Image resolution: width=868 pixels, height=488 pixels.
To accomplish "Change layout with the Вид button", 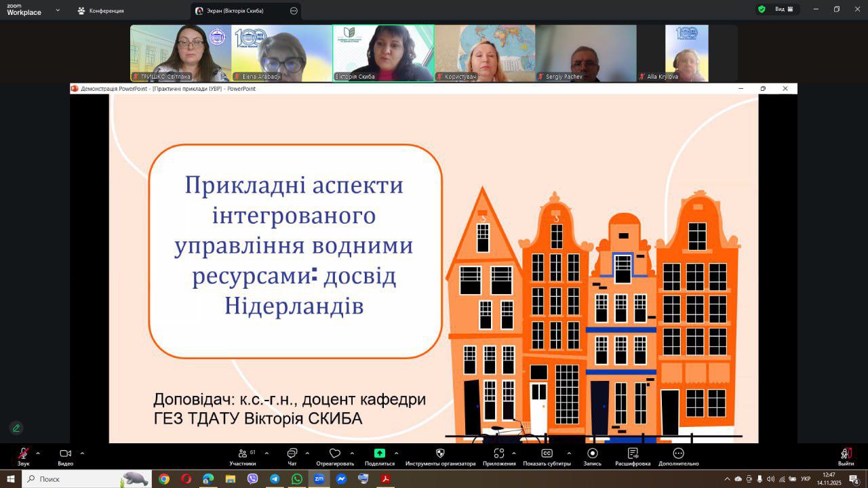I will (785, 9).
